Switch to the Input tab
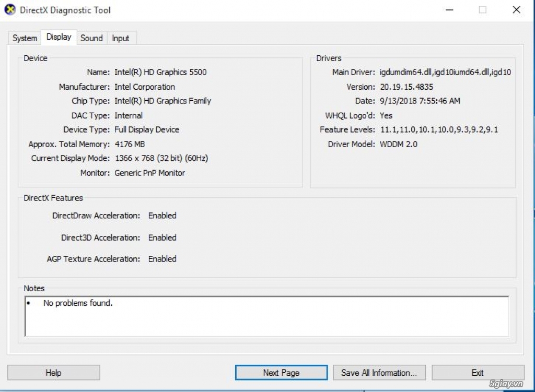535x392 pixels. 121,38
